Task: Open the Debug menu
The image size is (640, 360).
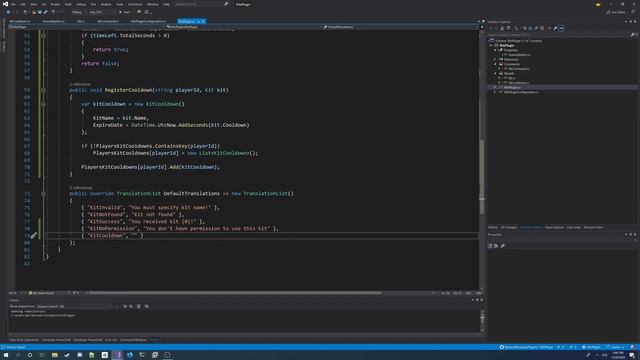Action: (x=81, y=4)
